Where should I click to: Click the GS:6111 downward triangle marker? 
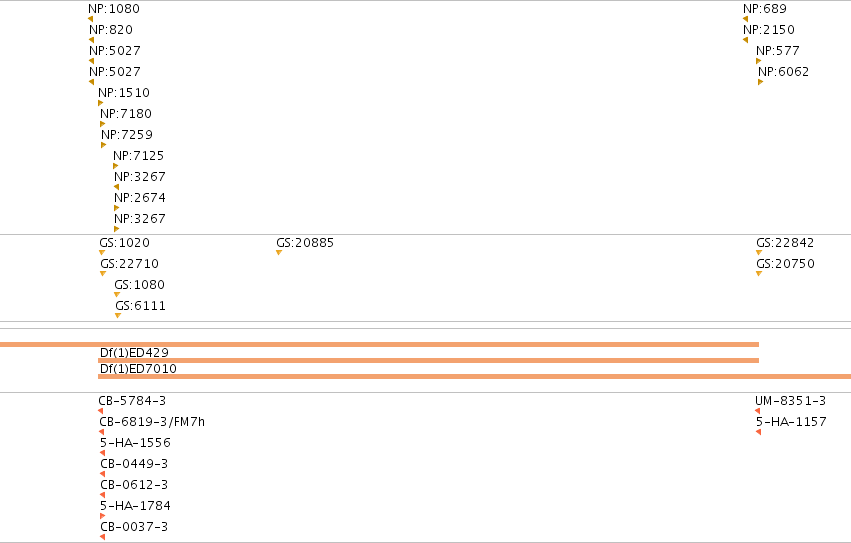[118, 315]
